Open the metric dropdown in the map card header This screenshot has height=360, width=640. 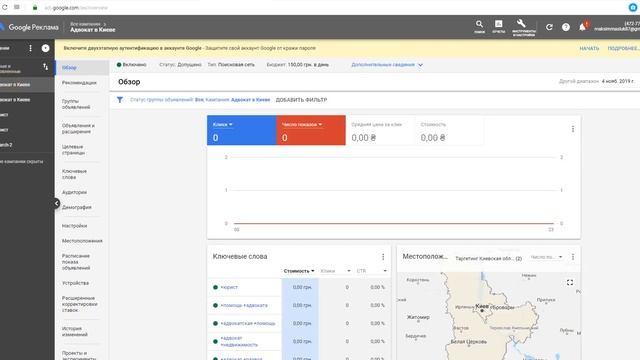pyautogui.click(x=547, y=257)
